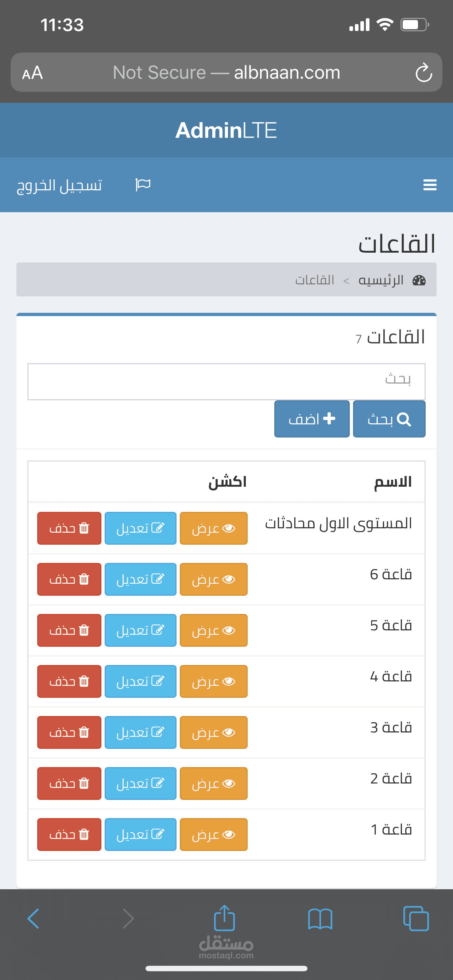Click تسجيل الخروج logout link
Viewport: 453px width, 980px height.
point(59,185)
